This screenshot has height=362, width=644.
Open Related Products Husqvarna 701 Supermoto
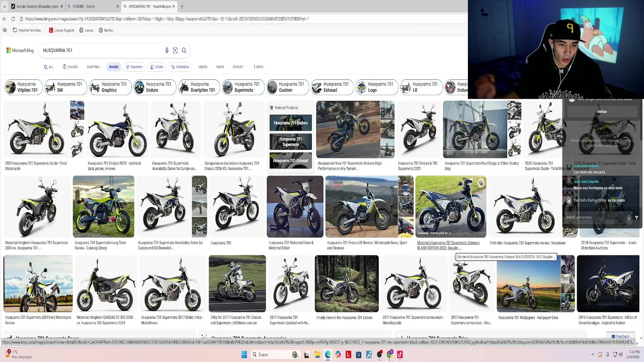[291, 142]
